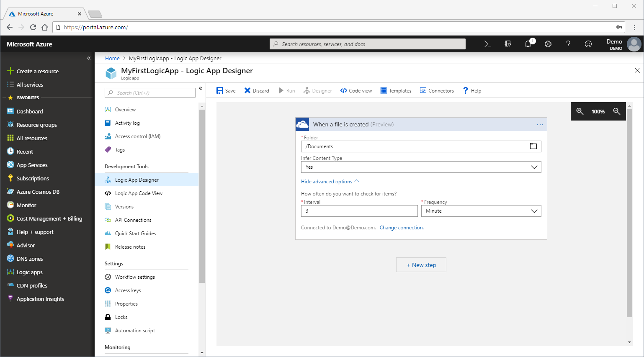Open the trigger's ellipsis options menu
644x357 pixels.
(540, 125)
